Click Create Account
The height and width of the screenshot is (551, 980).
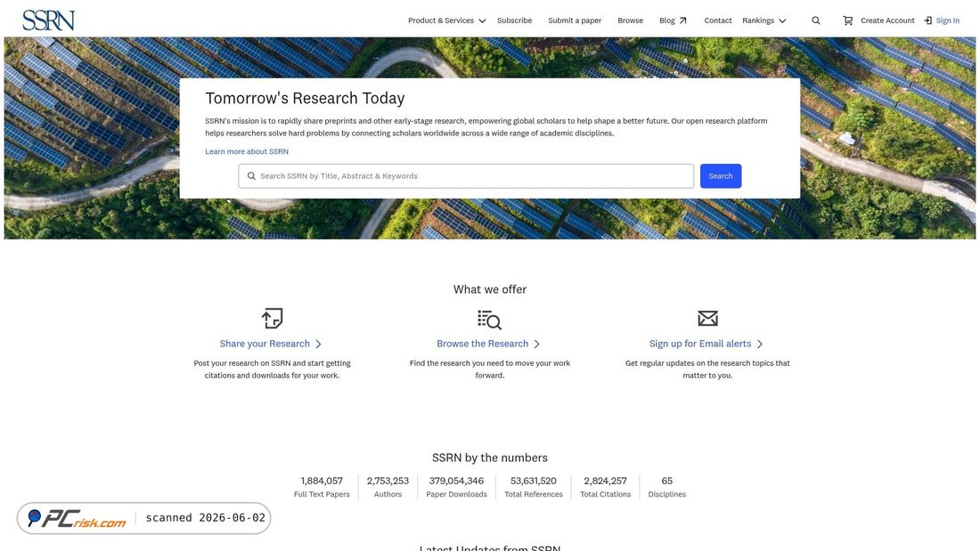pos(887,20)
